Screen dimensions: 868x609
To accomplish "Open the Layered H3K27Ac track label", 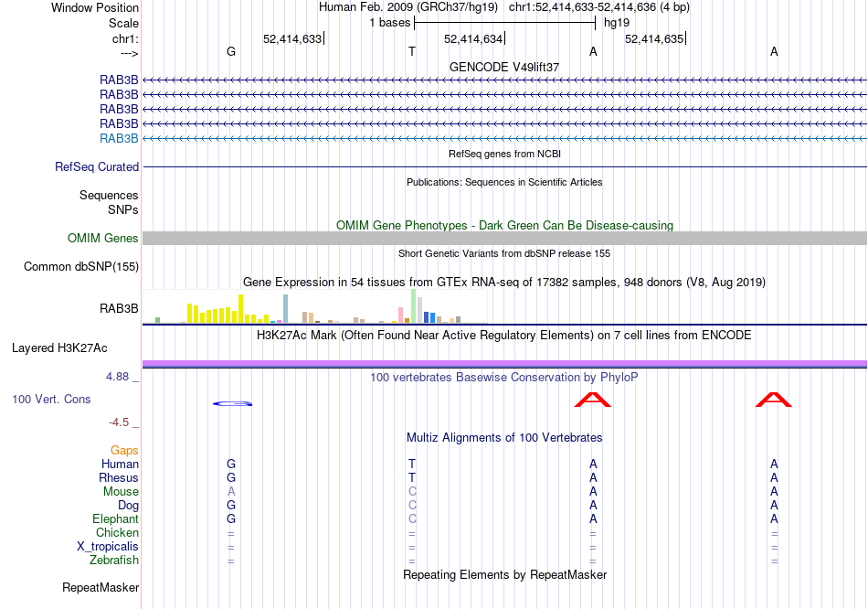I will (x=59, y=348).
